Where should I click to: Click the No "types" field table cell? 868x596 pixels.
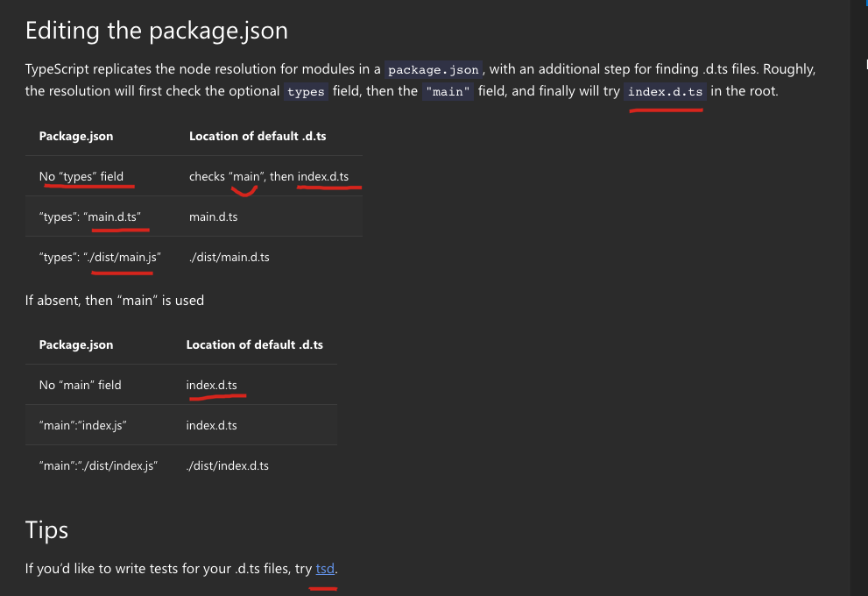pos(81,176)
